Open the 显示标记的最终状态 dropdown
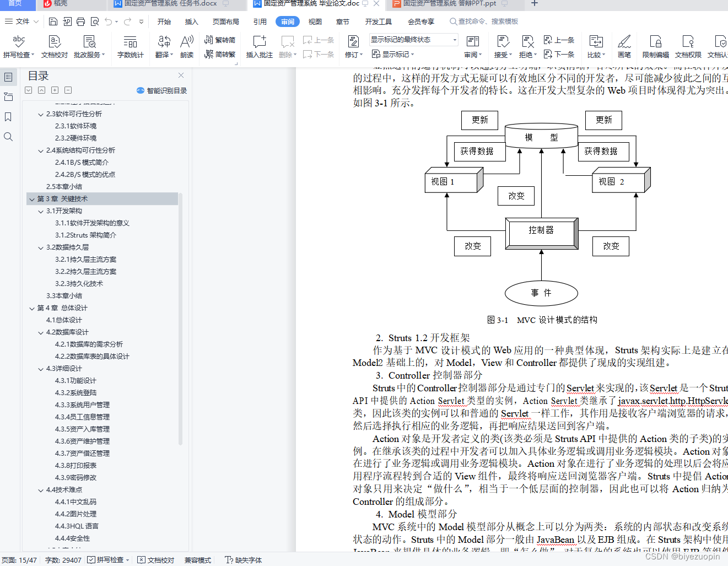728x566 pixels. (414, 40)
